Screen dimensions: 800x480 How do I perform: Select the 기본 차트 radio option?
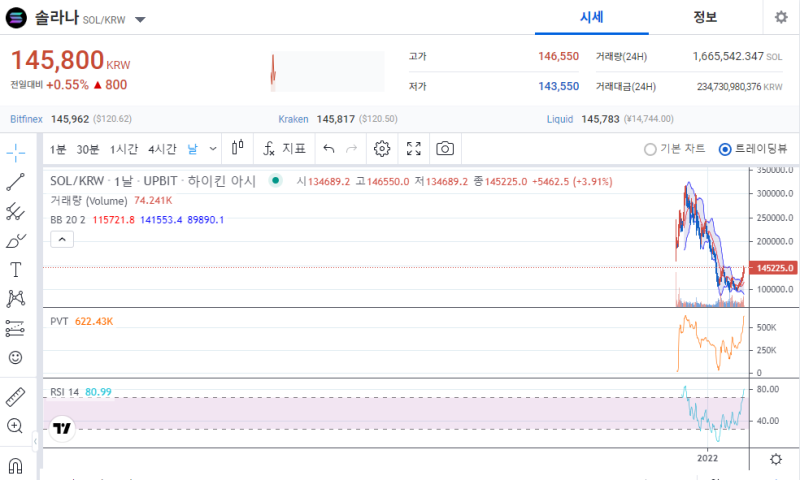click(x=674, y=149)
